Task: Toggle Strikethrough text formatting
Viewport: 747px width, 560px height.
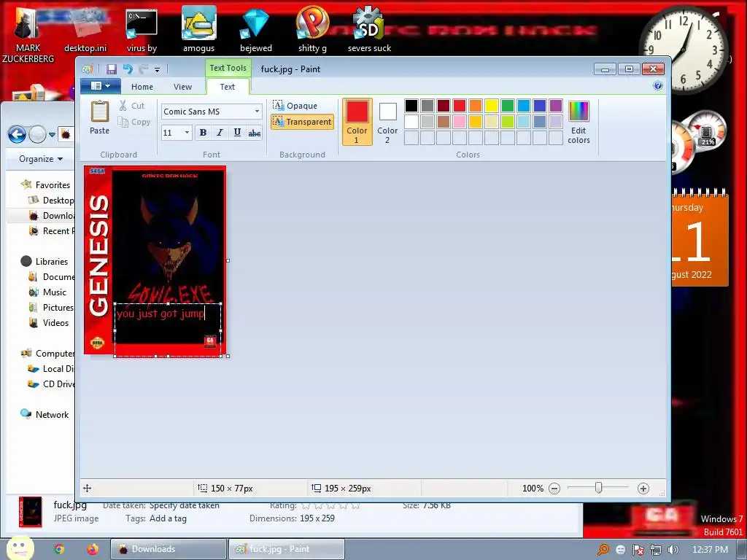Action: [255, 133]
